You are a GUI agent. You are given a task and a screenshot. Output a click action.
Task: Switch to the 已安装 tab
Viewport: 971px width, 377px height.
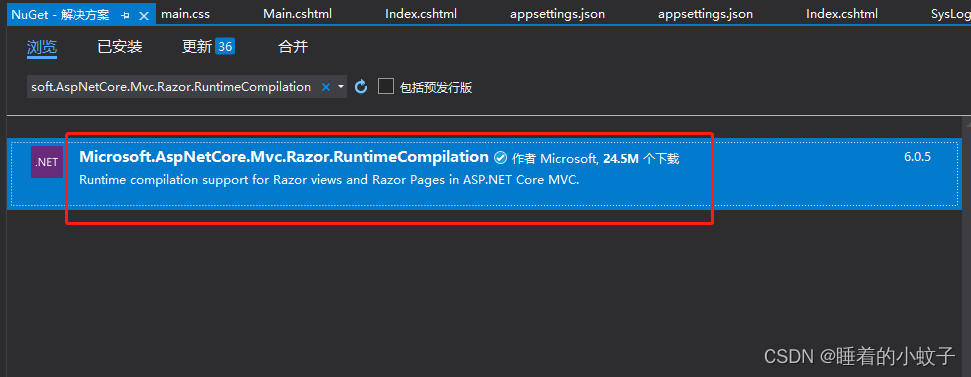[120, 46]
